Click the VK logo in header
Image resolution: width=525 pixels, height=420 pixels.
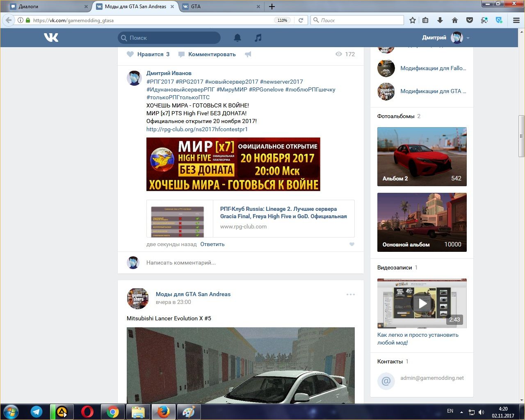pyautogui.click(x=51, y=38)
